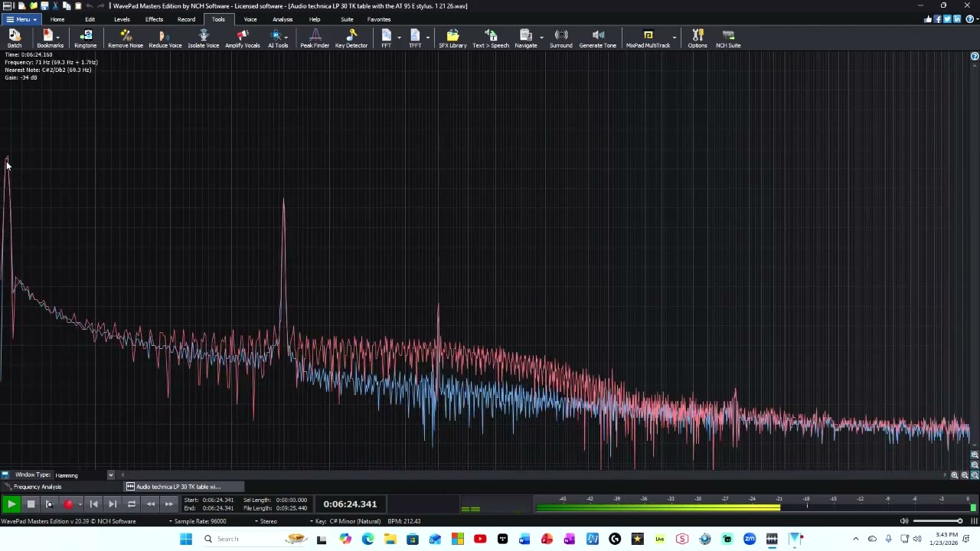The image size is (980, 551).
Task: Open the Levels ribbon tab
Action: 122,19
